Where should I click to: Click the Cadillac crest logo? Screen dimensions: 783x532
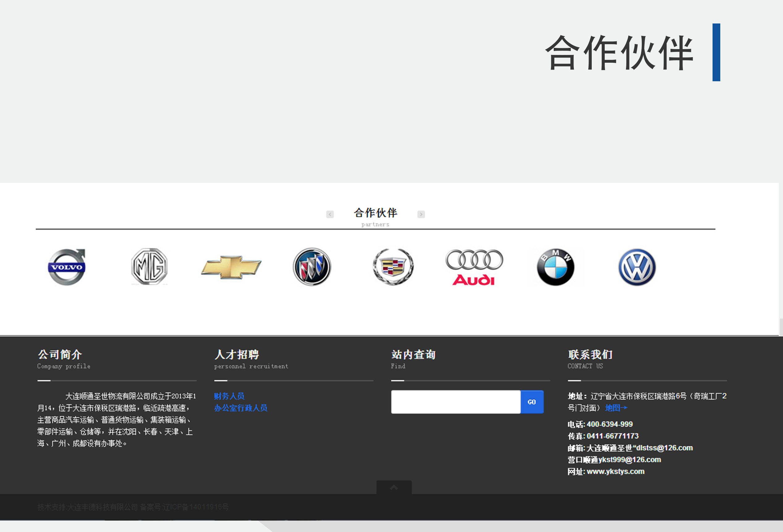coord(393,267)
